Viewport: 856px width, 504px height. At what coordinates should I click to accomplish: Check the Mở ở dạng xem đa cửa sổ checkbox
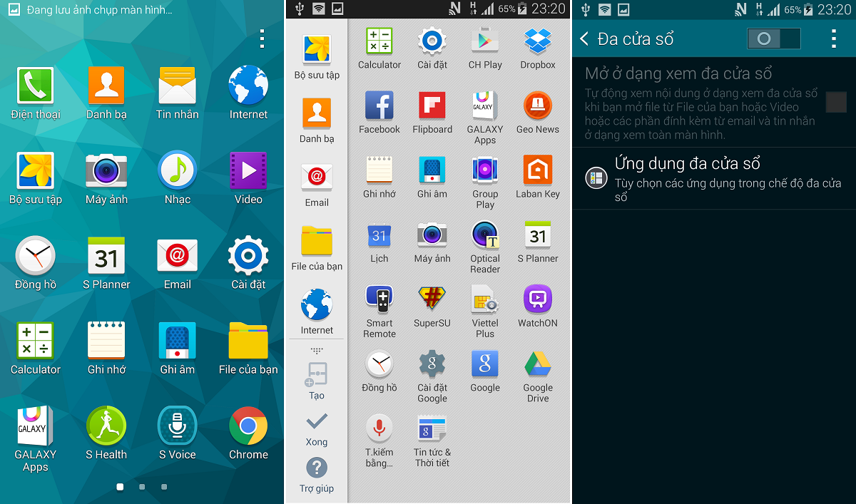[836, 102]
